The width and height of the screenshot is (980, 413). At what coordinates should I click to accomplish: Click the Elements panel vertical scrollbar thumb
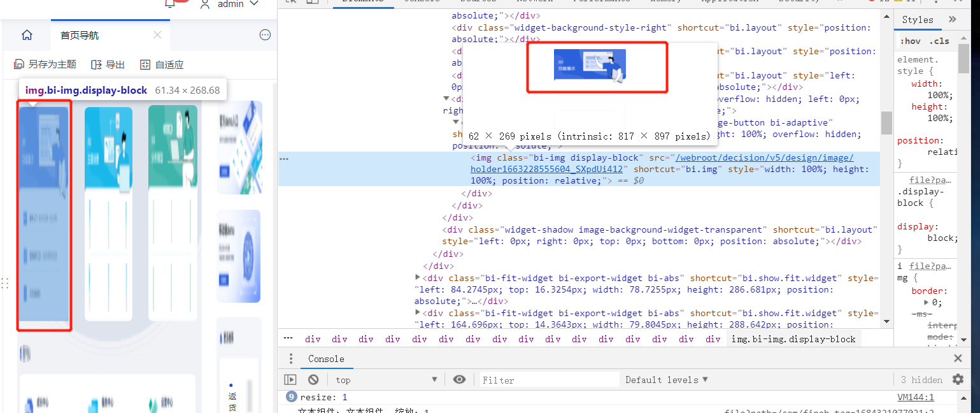click(886, 122)
